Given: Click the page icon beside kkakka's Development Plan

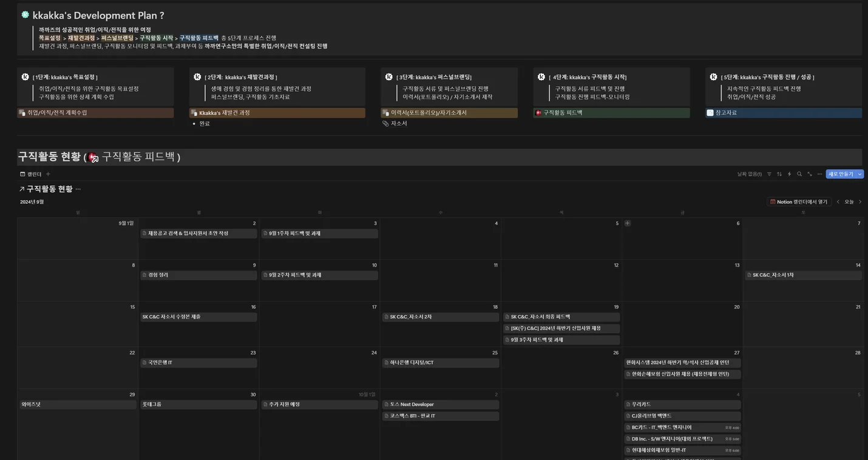Looking at the screenshot, I should [x=25, y=15].
